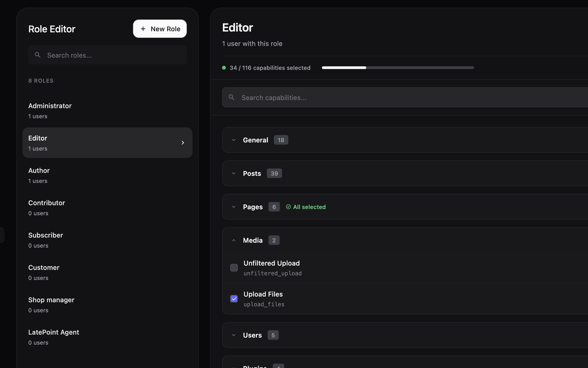Click the plus icon inside New Role button
The width and height of the screenshot is (588, 368).
click(143, 29)
